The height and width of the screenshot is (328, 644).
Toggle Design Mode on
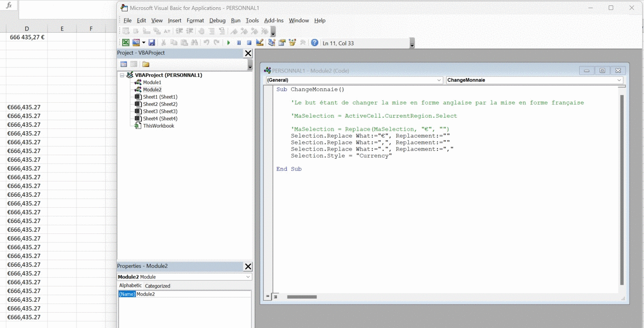click(259, 42)
